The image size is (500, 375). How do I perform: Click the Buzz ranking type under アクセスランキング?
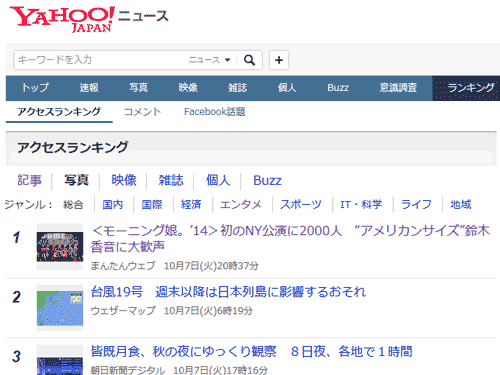267,180
